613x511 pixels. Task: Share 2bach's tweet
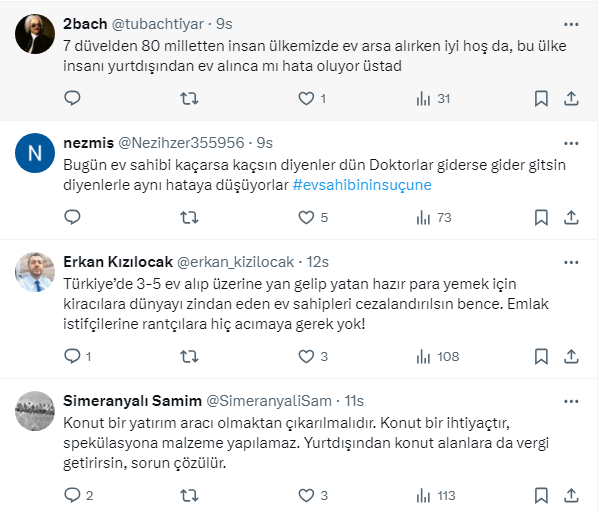tap(571, 98)
